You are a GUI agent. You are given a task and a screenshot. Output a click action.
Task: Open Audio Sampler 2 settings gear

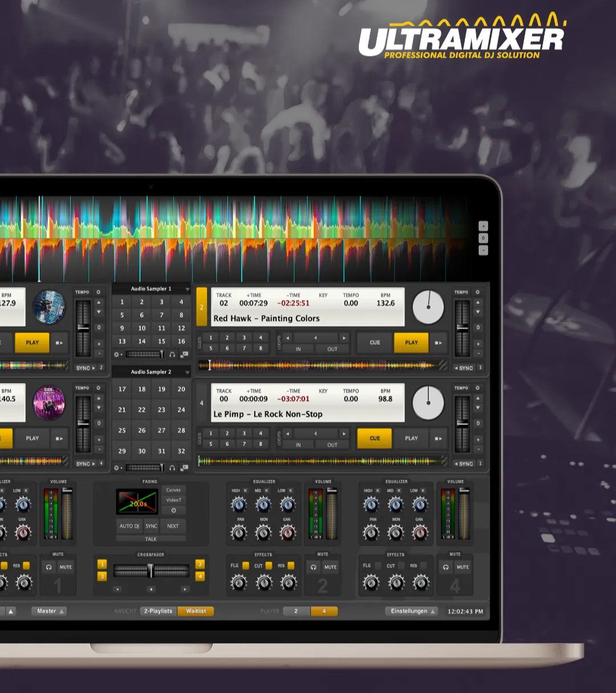117,468
